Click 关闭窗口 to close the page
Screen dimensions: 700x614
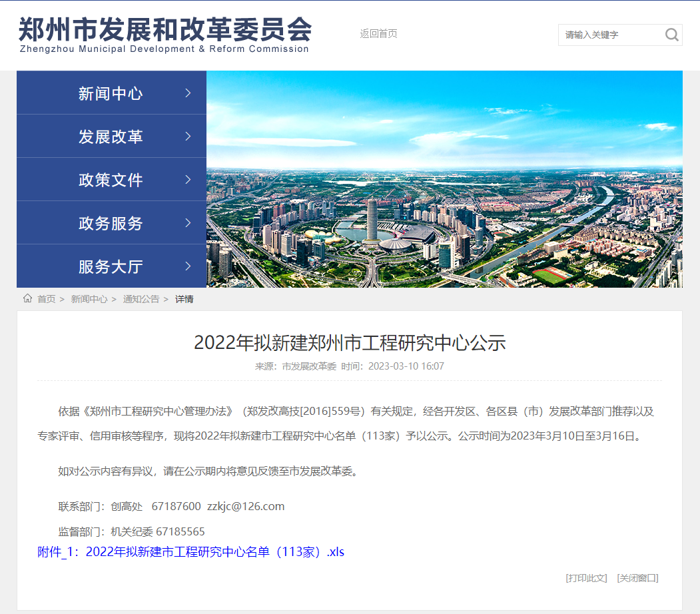point(639,578)
